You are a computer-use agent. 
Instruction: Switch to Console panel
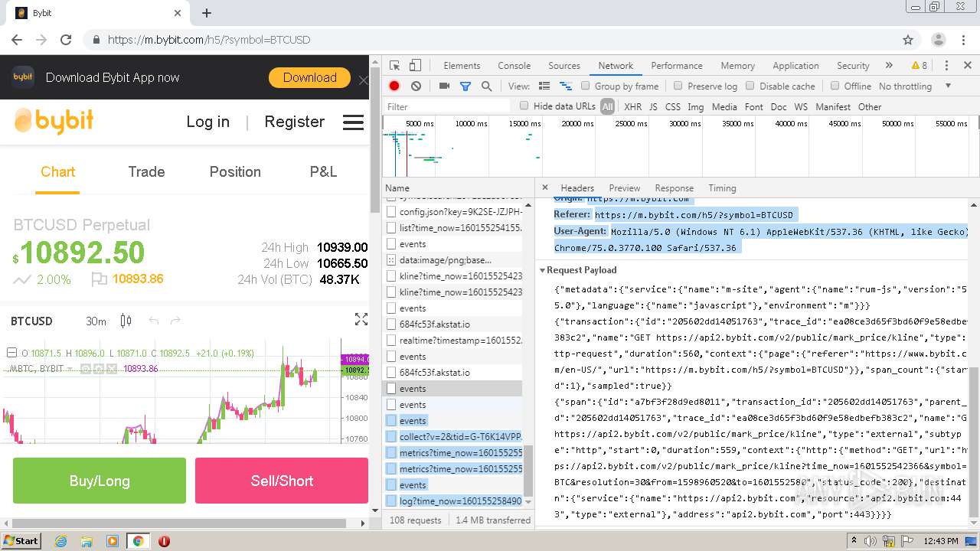[514, 66]
